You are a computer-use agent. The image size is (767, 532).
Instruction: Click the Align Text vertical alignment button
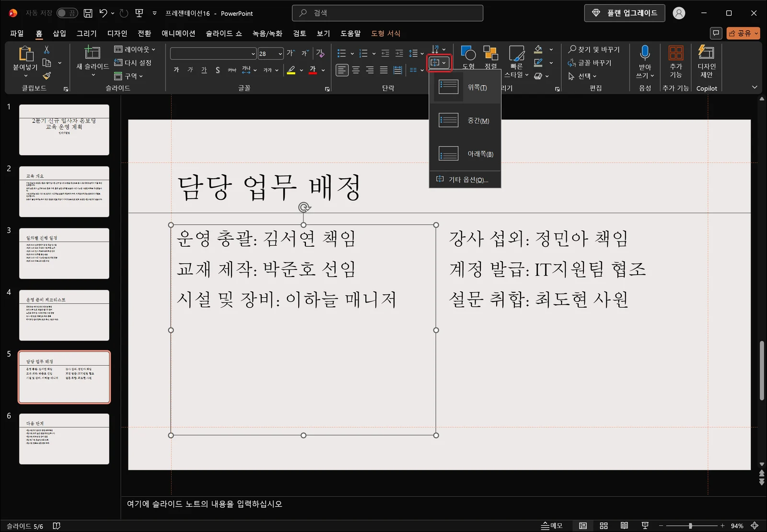pos(439,62)
